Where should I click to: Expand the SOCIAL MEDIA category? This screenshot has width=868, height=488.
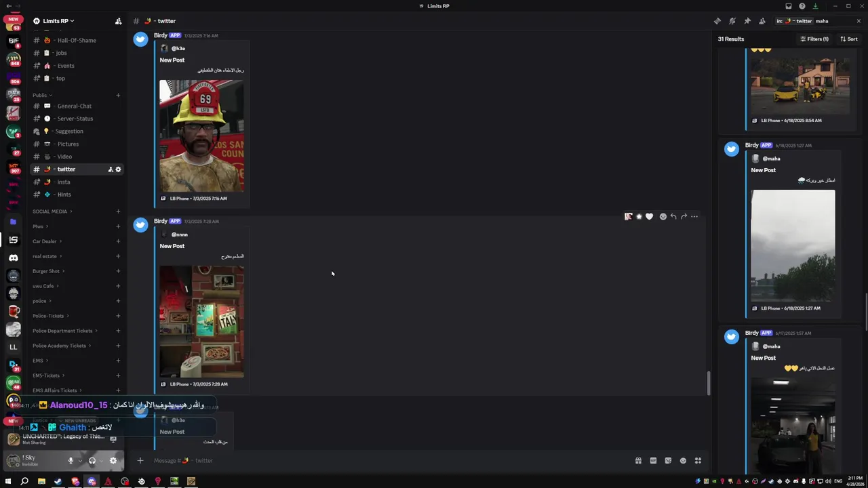pyautogui.click(x=52, y=211)
